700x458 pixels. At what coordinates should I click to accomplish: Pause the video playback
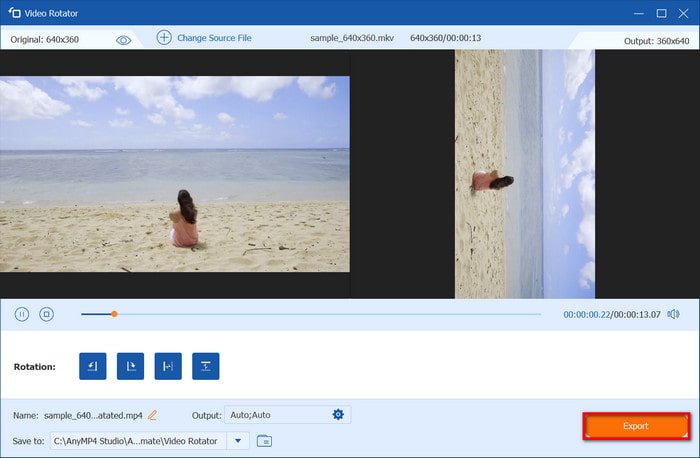[x=22, y=314]
